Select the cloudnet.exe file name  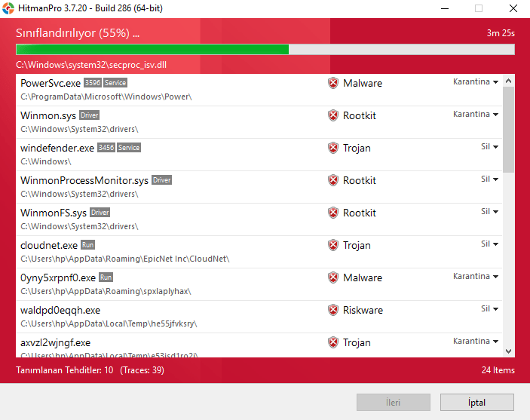49,246
